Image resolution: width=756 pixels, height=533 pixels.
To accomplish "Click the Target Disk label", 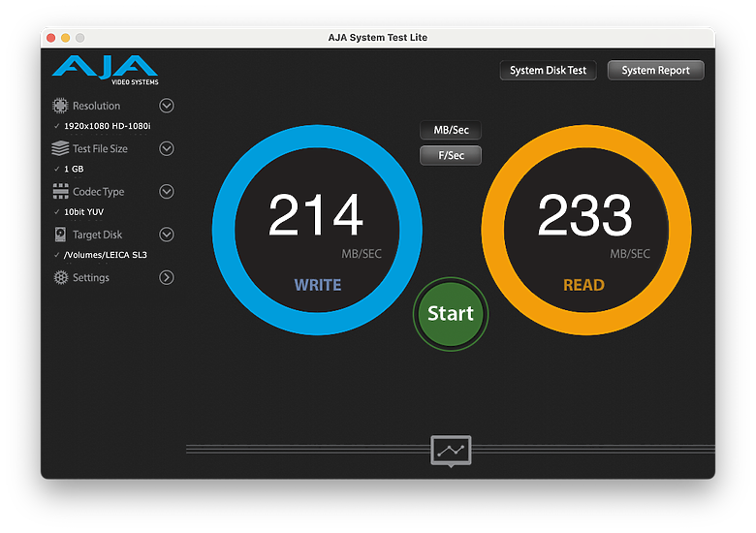I will [97, 235].
